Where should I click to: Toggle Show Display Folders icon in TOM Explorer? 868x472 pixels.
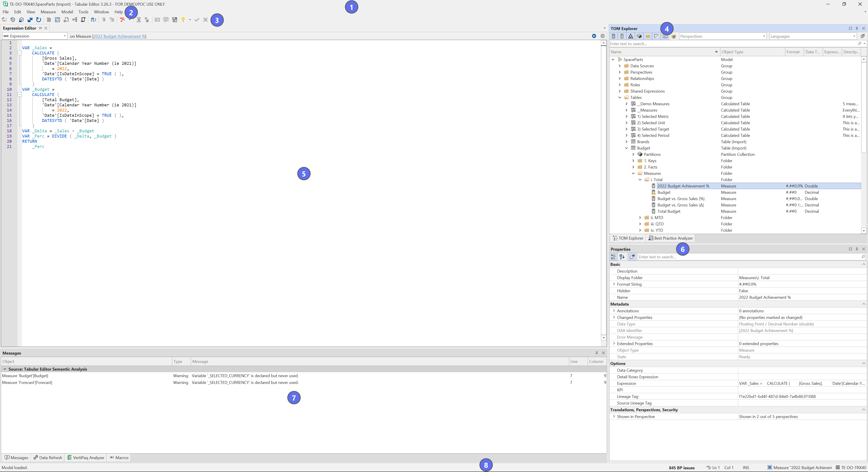648,36
